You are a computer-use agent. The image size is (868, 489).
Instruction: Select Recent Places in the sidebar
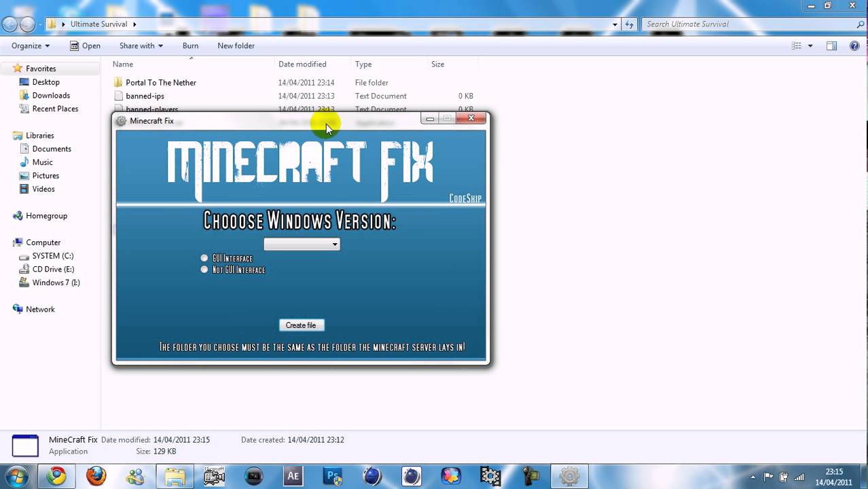coord(55,109)
